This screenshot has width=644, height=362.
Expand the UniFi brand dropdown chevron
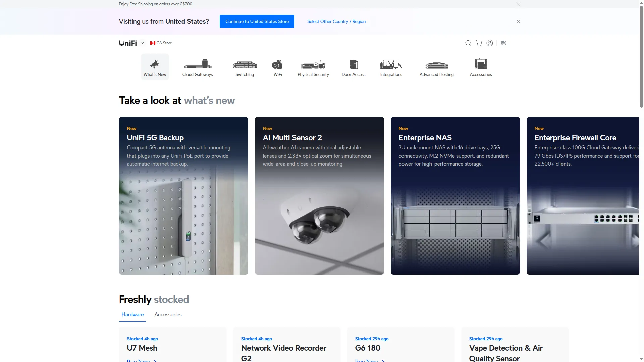click(x=142, y=43)
